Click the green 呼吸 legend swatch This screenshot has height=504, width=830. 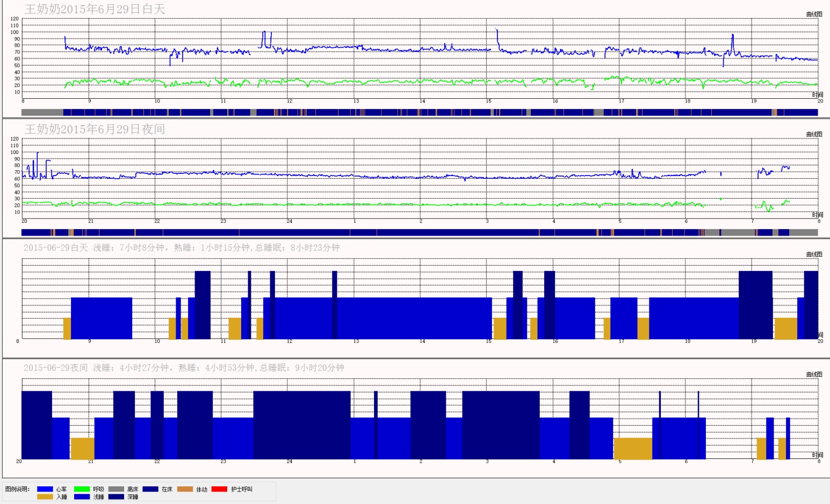(82, 489)
